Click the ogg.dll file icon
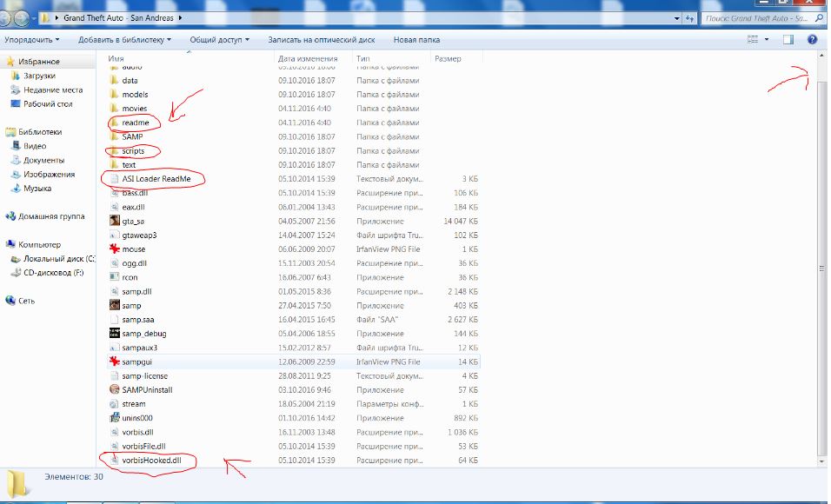The height and width of the screenshot is (504, 831). pos(114,263)
